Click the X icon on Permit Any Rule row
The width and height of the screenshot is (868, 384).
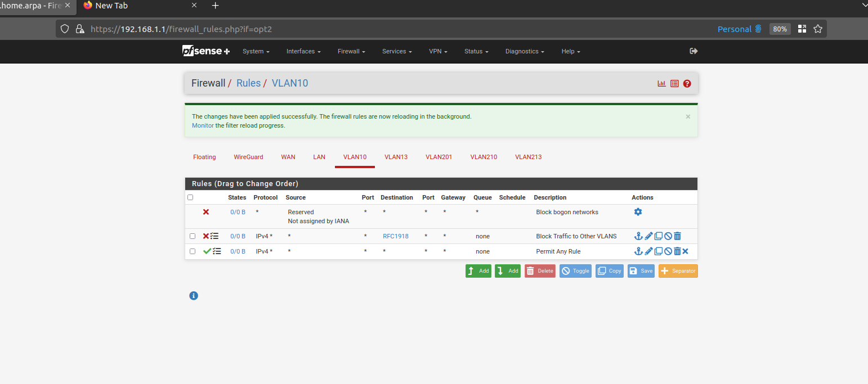(686, 251)
